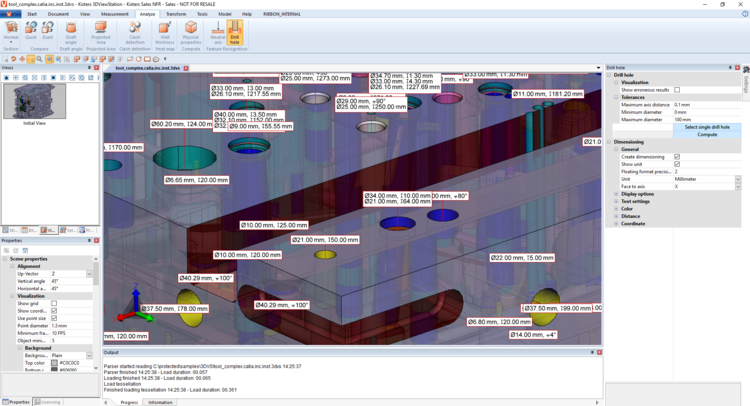Open the Measurement ribbon tab

coord(115,14)
